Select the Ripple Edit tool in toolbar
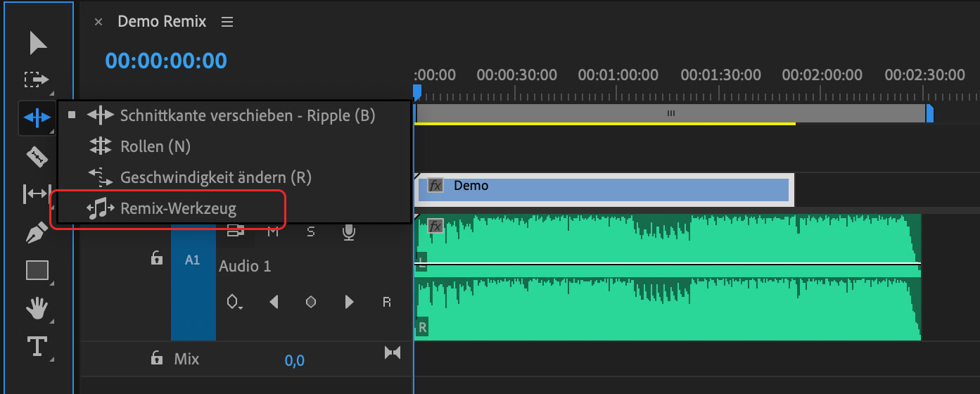This screenshot has width=980, height=394. (x=37, y=117)
